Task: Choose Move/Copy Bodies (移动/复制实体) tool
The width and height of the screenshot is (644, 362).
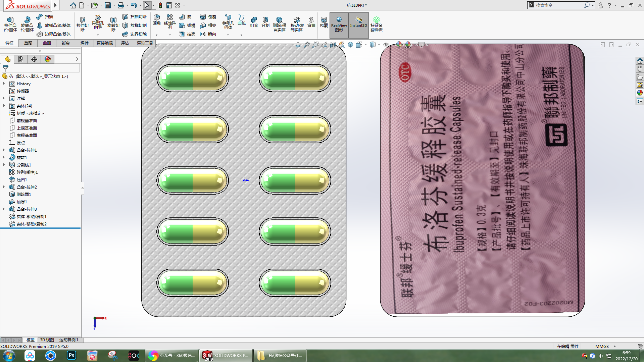Action: tap(297, 24)
